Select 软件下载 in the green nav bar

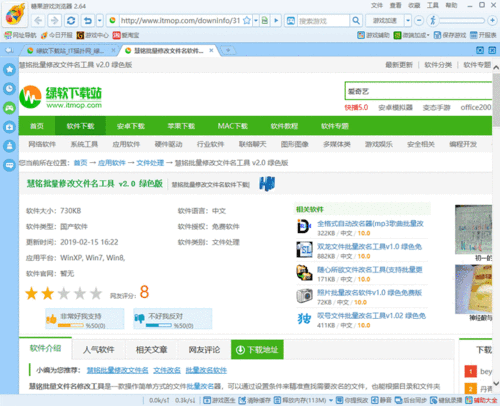pyautogui.click(x=80, y=126)
